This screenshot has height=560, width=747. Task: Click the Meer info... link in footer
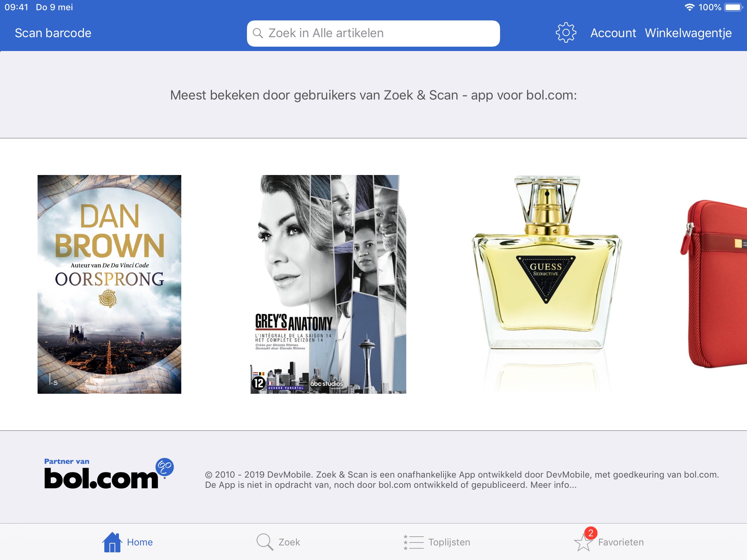[x=553, y=485]
